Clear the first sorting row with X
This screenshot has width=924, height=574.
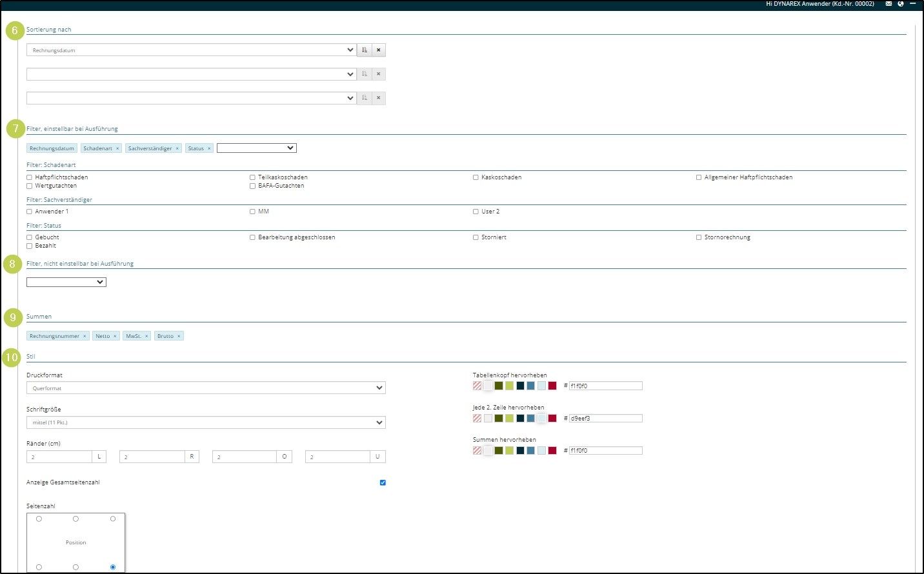pyautogui.click(x=379, y=50)
